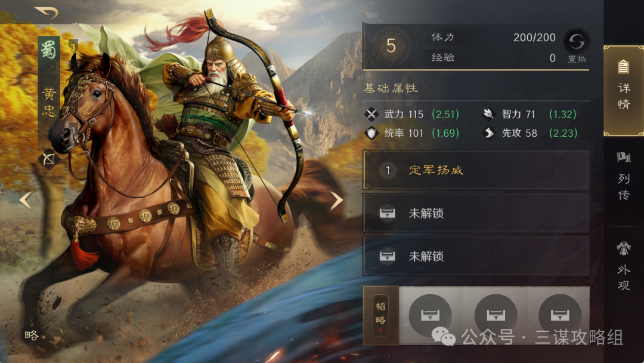644x363 pixels.
Task: Tap the 统率 shield icon
Action: [x=371, y=133]
